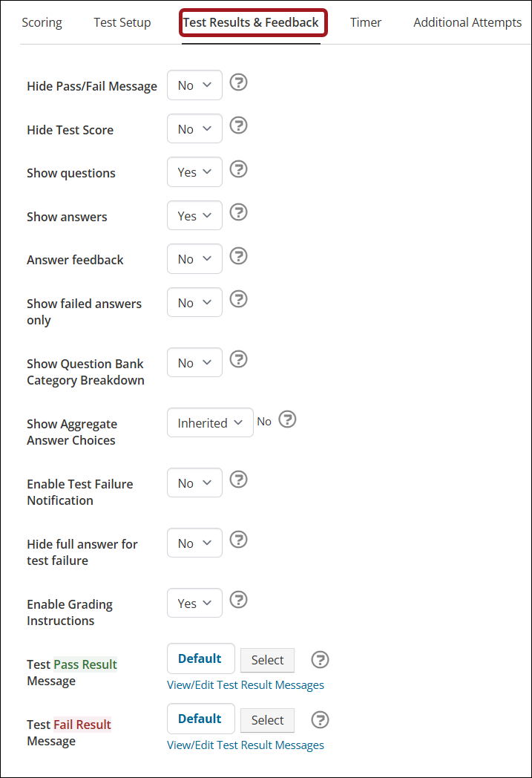The width and height of the screenshot is (532, 778).
Task: Click Select for Test Pass Result Message
Action: pyautogui.click(x=267, y=661)
